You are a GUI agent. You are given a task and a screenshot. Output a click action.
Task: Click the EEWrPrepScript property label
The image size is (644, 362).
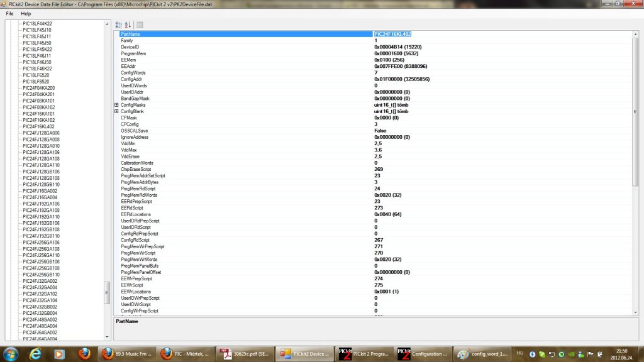(136, 278)
